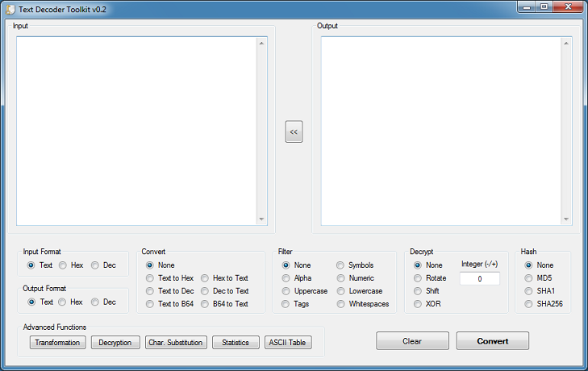The image size is (588, 371).
Task: Click the Clear button
Action: pos(412,341)
